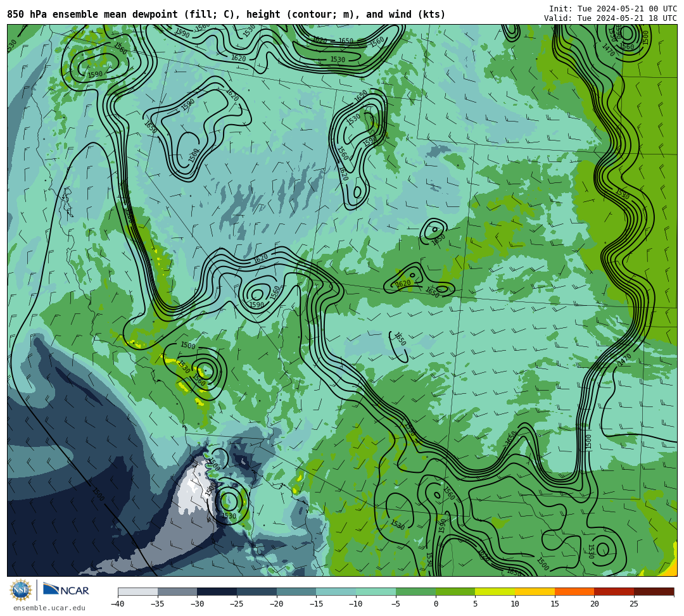684x616 pixels.
Task: Click the yellow-green 5 to 10 colorbar segment
Action: (495, 591)
